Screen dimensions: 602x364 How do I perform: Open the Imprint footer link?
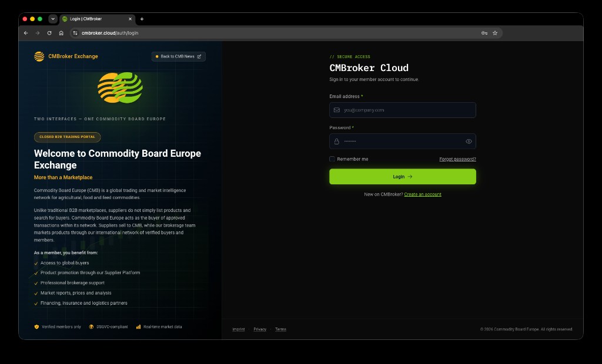pos(239,329)
